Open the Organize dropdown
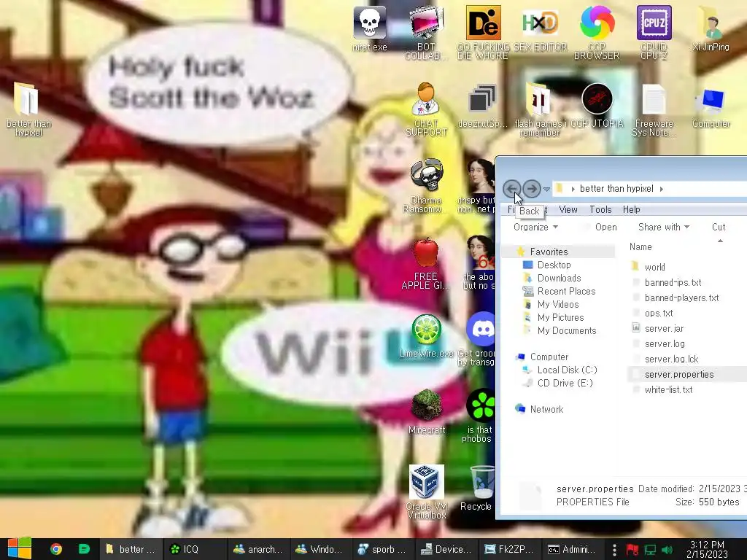747x560 pixels. pyautogui.click(x=535, y=227)
